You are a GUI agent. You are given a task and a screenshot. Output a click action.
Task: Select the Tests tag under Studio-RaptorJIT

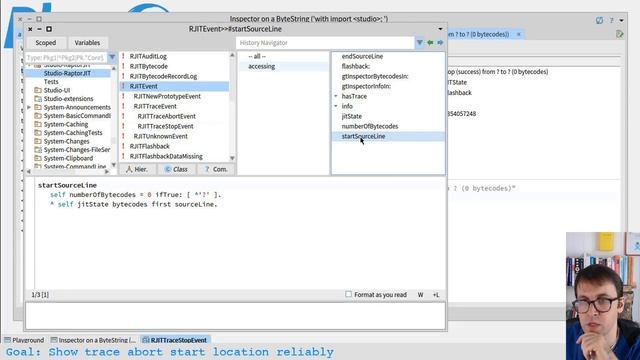point(51,82)
